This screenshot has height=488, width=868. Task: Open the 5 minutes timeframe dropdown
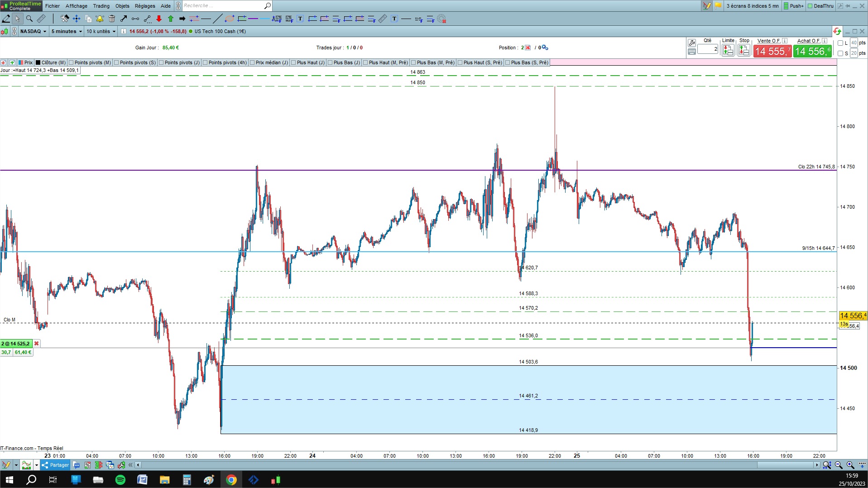click(x=67, y=31)
